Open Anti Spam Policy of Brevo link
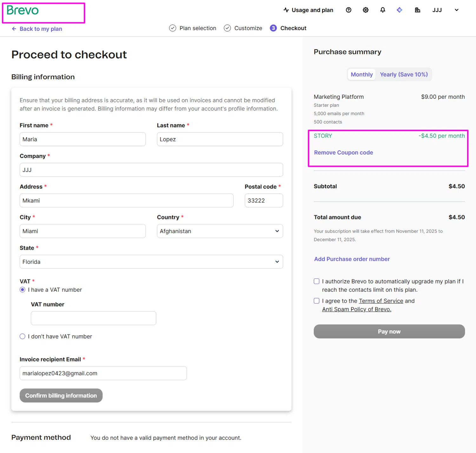 point(357,309)
